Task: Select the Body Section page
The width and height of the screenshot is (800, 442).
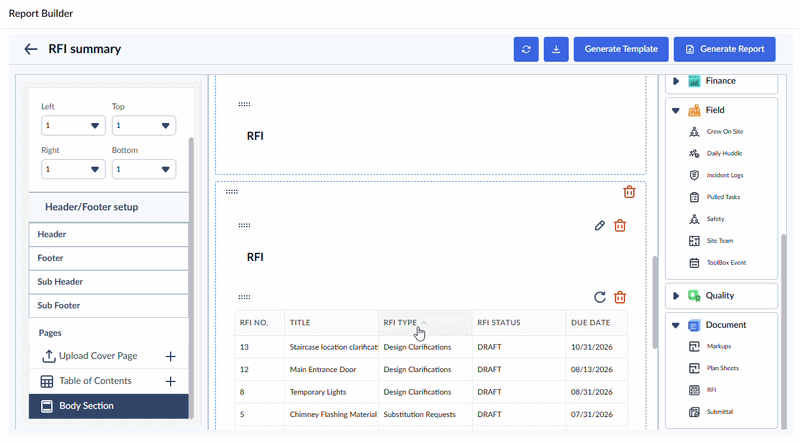Action: (108, 406)
